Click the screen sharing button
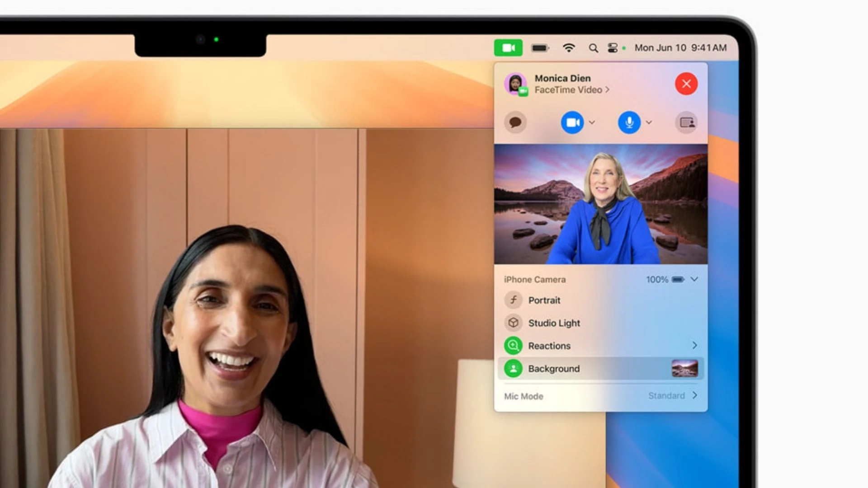This screenshot has width=868, height=488. [x=686, y=122]
